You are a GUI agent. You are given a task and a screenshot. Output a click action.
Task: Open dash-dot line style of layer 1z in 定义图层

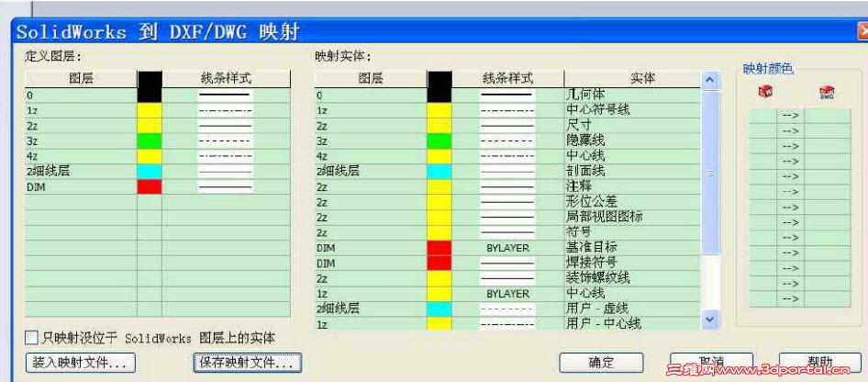tap(225, 110)
